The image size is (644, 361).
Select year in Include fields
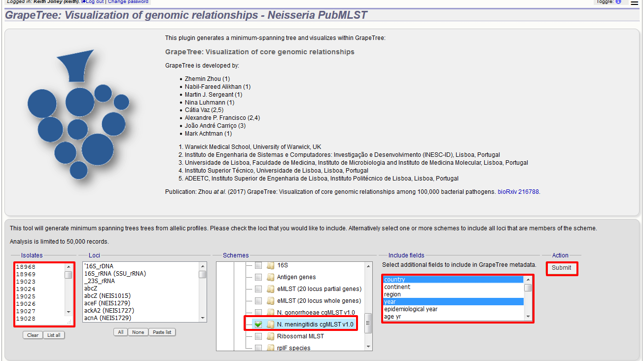click(x=453, y=302)
